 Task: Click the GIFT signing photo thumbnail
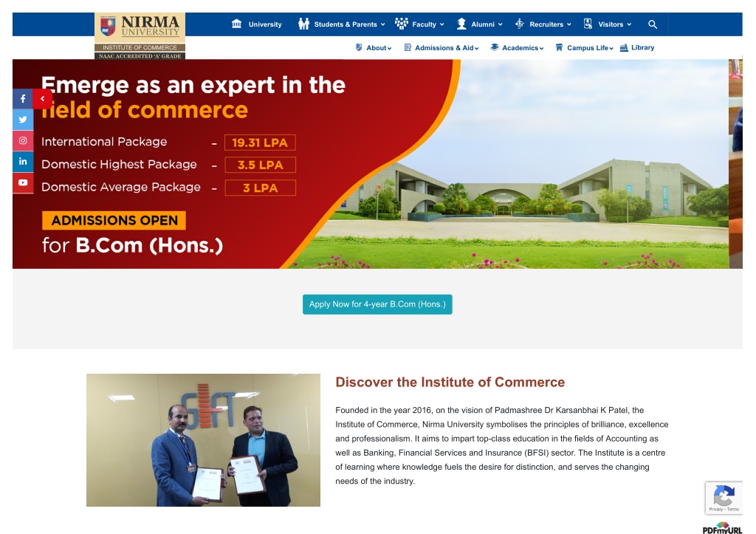point(203,440)
